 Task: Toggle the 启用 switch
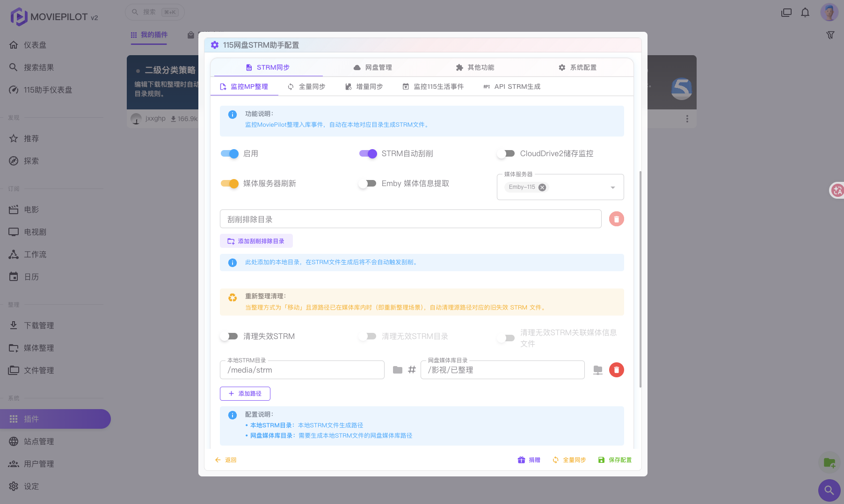[230, 153]
